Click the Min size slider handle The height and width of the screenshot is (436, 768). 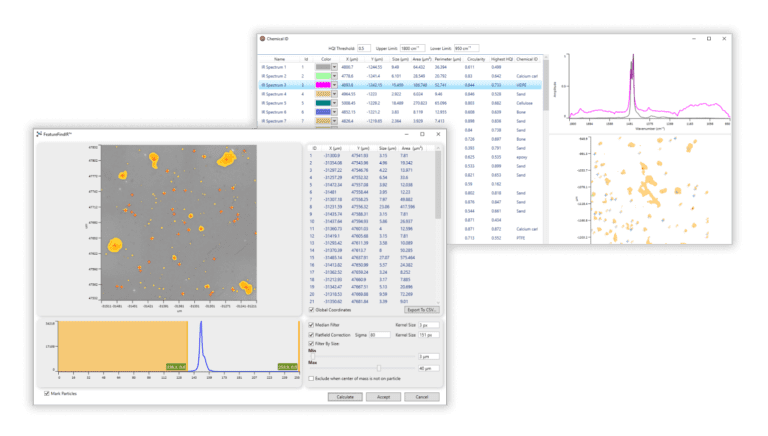click(313, 357)
